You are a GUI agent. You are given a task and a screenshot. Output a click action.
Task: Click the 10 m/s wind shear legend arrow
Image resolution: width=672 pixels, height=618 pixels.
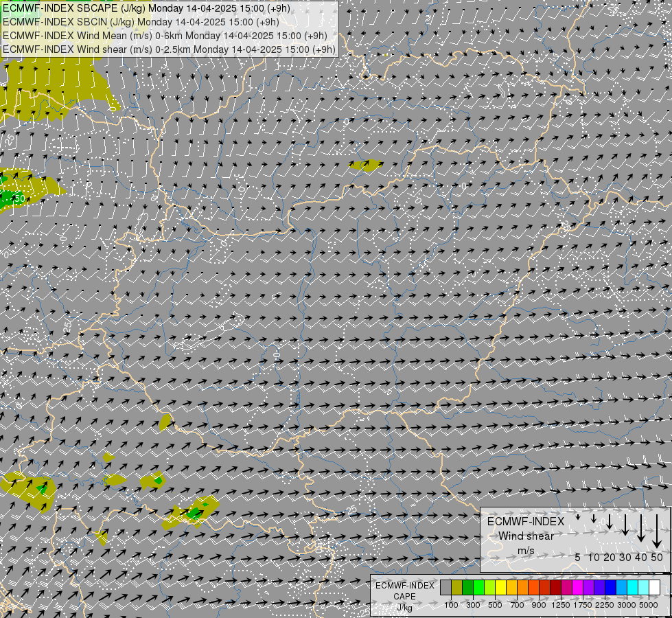(594, 518)
